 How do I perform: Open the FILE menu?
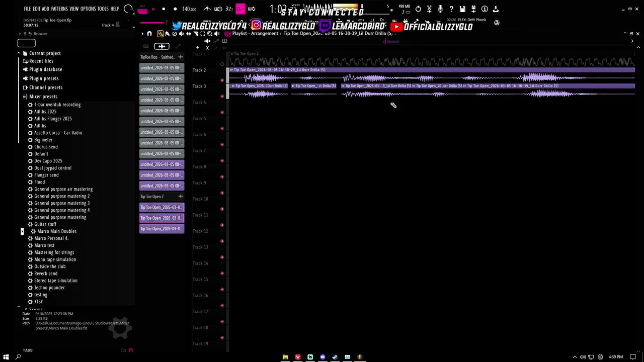[27, 9]
